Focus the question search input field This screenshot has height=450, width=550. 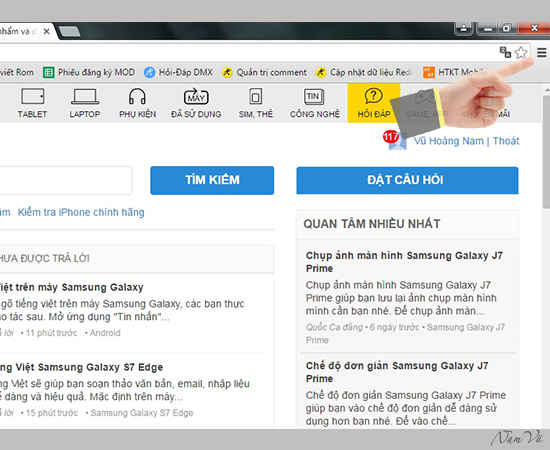65,180
